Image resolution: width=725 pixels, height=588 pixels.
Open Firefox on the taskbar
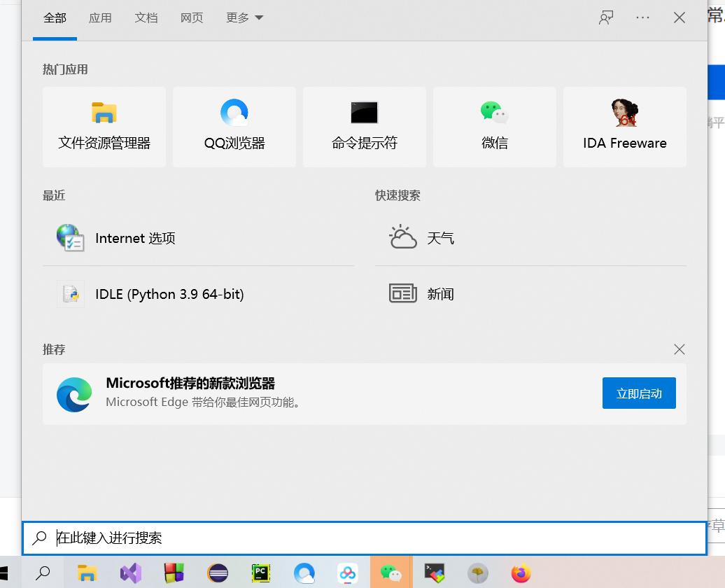pos(521,574)
